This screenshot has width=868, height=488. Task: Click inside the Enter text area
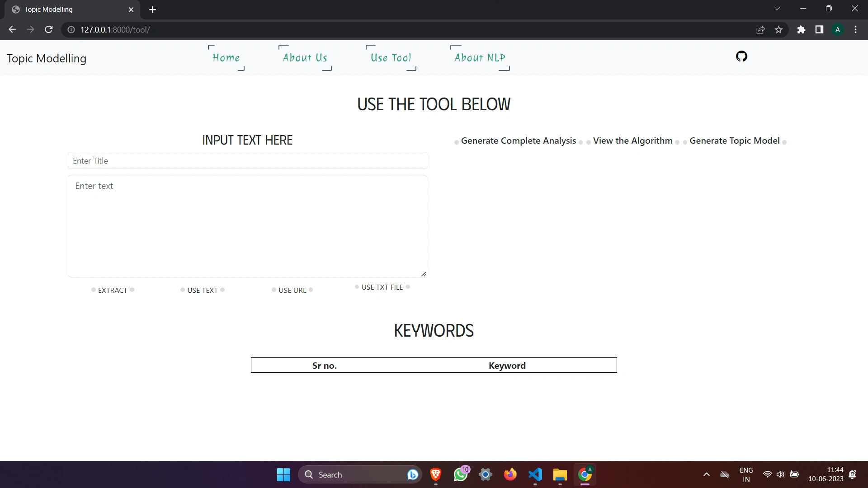[x=247, y=226]
